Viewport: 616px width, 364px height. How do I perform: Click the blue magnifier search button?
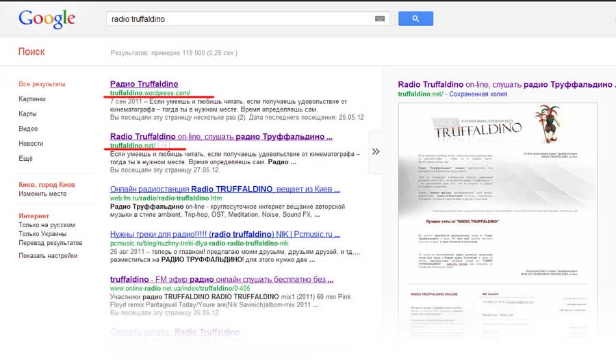(415, 18)
